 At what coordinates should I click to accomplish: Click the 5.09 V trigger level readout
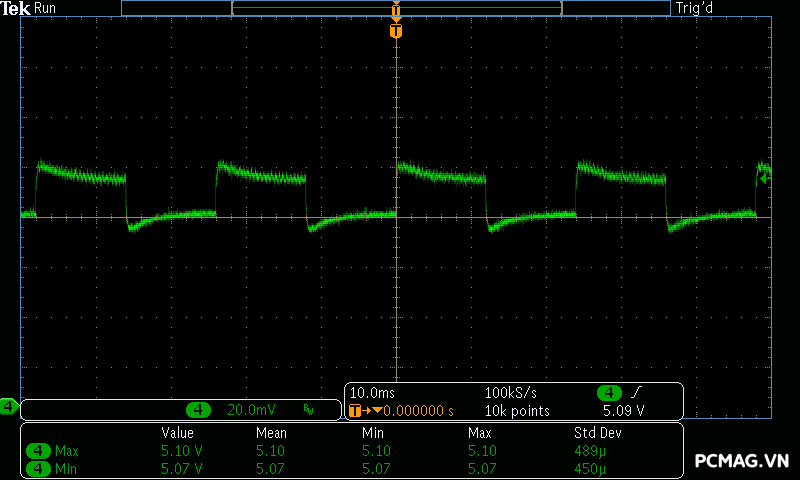623,410
